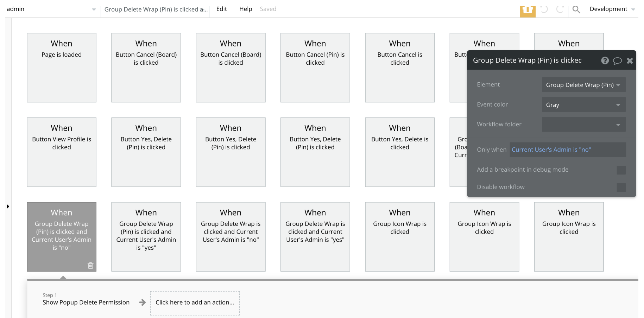Expand the Development version dropdown
Viewport: 644px width, 318px height.
point(612,9)
